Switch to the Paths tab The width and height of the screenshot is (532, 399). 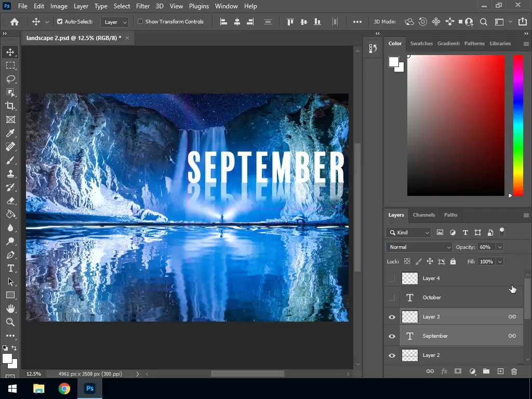[x=450, y=215]
